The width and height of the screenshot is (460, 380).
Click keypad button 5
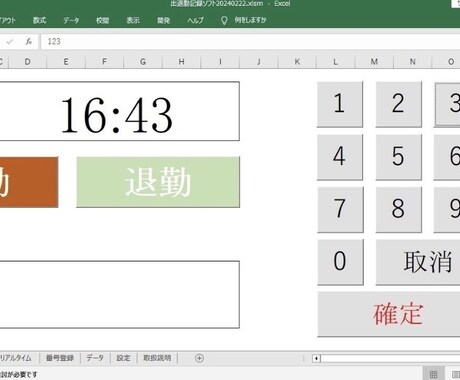(x=398, y=157)
